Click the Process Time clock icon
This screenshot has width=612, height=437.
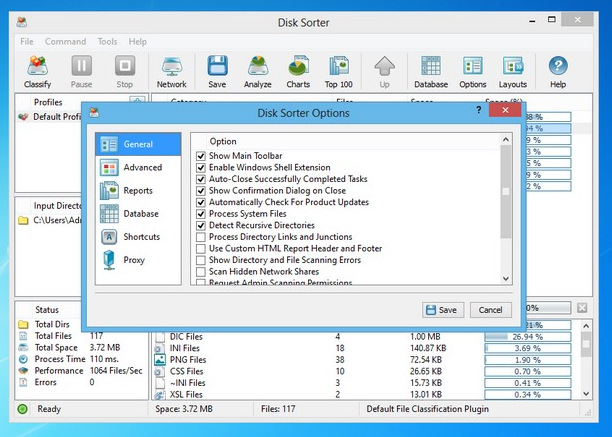[23, 359]
